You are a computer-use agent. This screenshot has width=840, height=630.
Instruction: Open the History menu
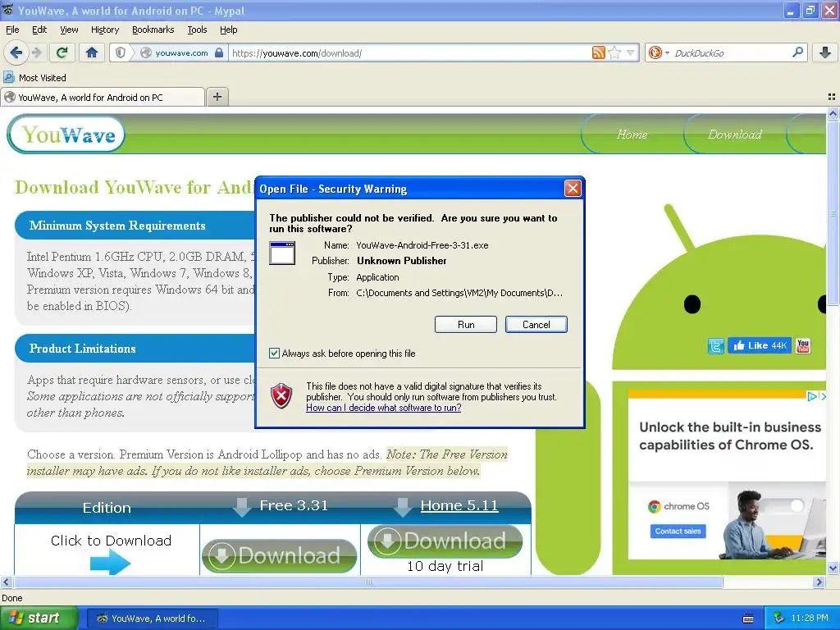[x=105, y=30]
